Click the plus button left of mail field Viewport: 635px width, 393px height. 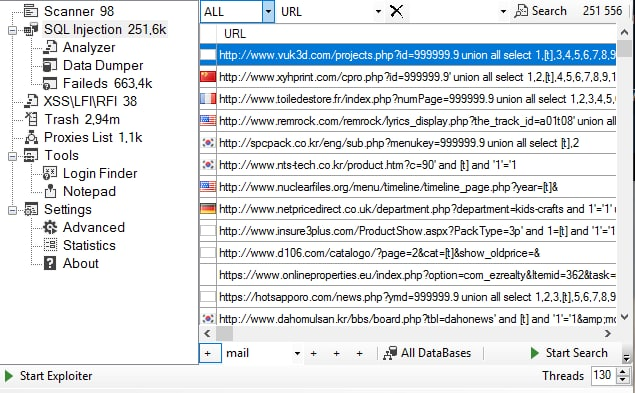pyautogui.click(x=210, y=353)
